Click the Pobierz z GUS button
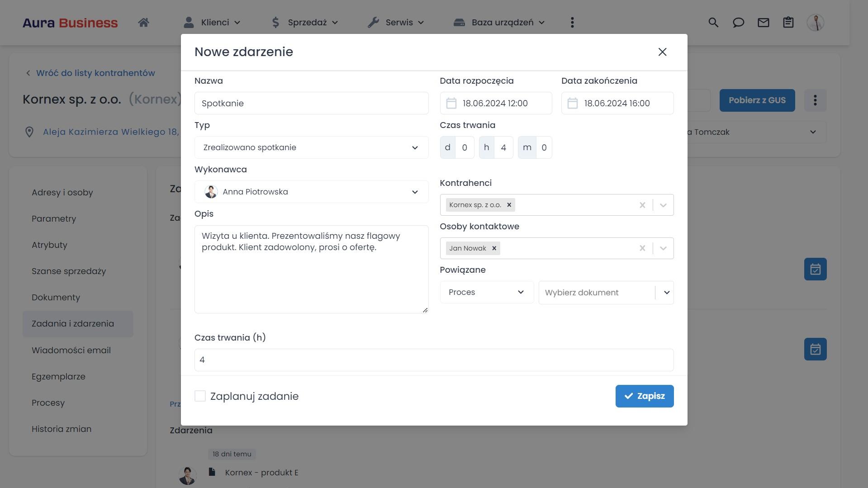868x488 pixels. 757,100
